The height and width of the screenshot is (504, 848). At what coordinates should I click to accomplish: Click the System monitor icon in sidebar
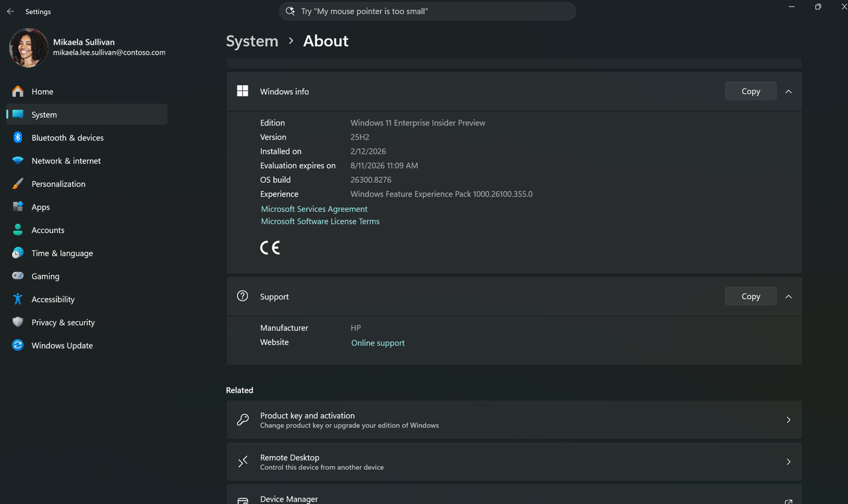(18, 115)
